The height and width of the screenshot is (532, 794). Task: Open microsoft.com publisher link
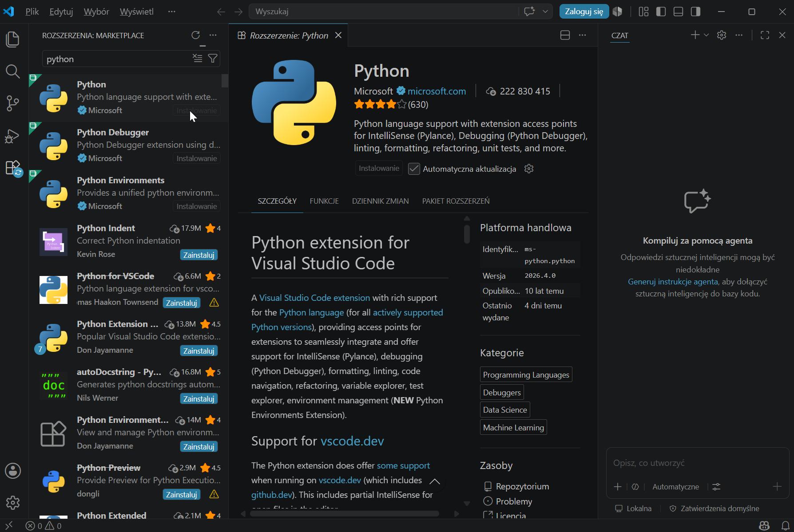click(x=437, y=91)
